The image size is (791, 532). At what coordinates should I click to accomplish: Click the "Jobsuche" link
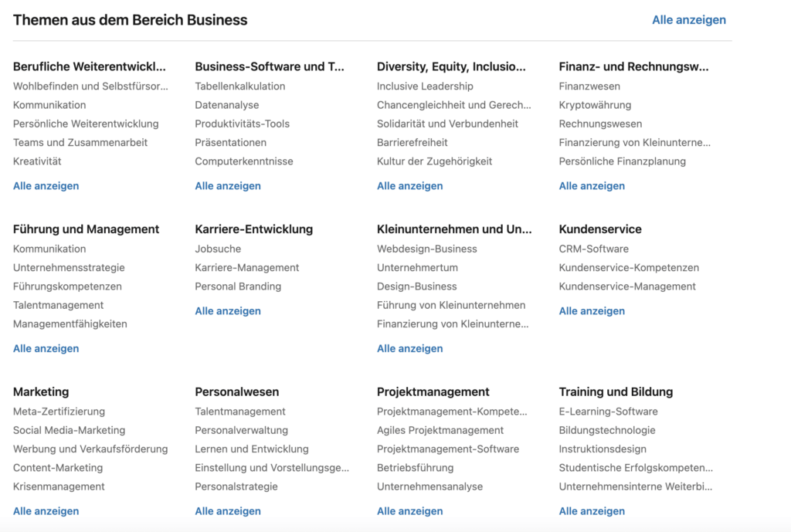tap(218, 249)
